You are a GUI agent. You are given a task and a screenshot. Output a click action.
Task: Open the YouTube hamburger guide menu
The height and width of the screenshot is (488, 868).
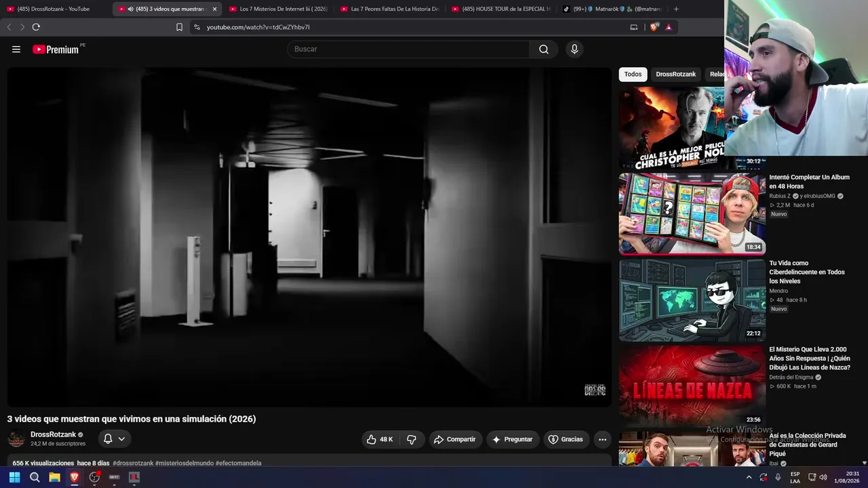click(16, 49)
